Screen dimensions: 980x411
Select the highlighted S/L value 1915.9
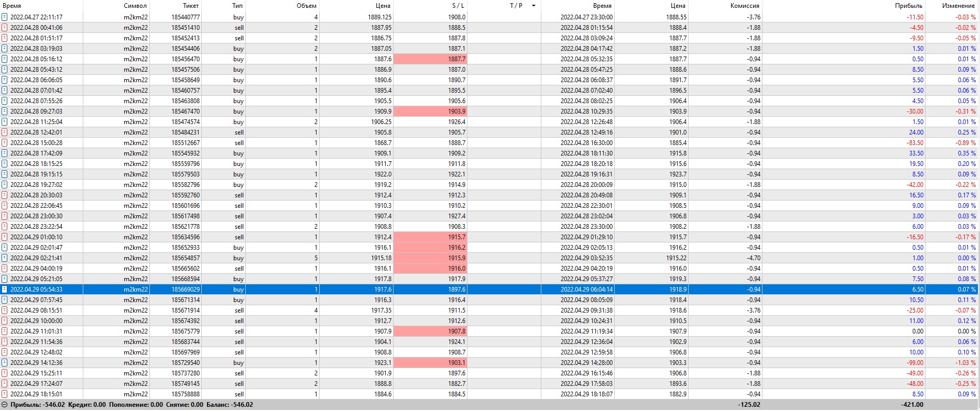pyautogui.click(x=430, y=258)
